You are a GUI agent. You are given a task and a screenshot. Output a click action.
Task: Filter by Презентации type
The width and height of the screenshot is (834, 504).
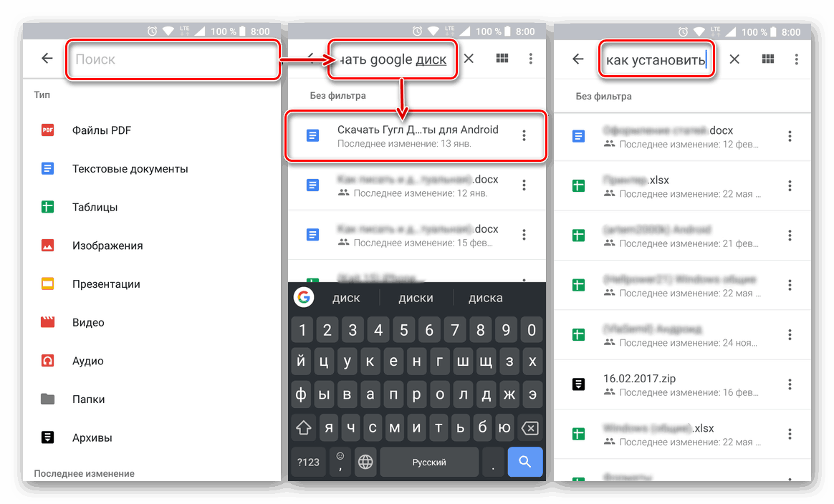point(152,284)
